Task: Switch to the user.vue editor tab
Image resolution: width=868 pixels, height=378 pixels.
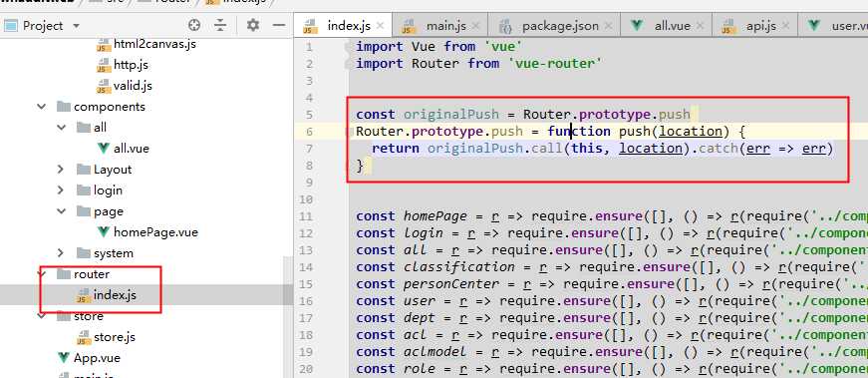Action: [834, 26]
